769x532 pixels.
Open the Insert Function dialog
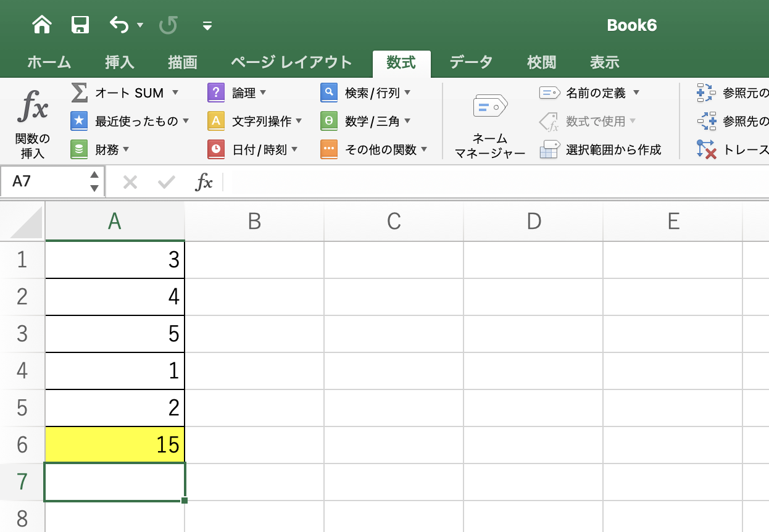pos(32,120)
